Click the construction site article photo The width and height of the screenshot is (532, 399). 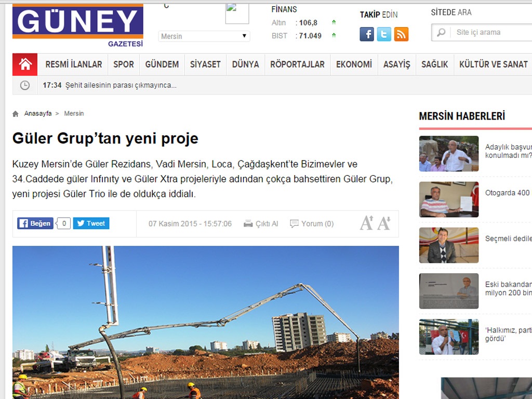pos(206,322)
